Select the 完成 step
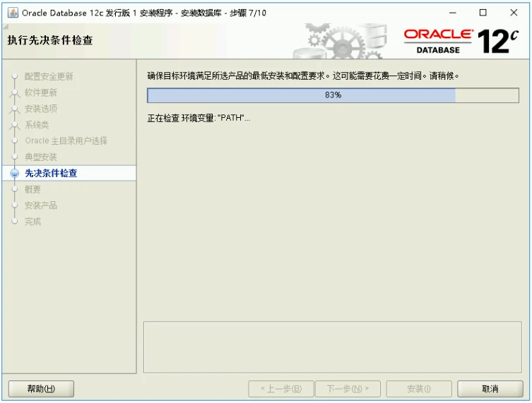Image resolution: width=532 pixels, height=403 pixels. (32, 222)
